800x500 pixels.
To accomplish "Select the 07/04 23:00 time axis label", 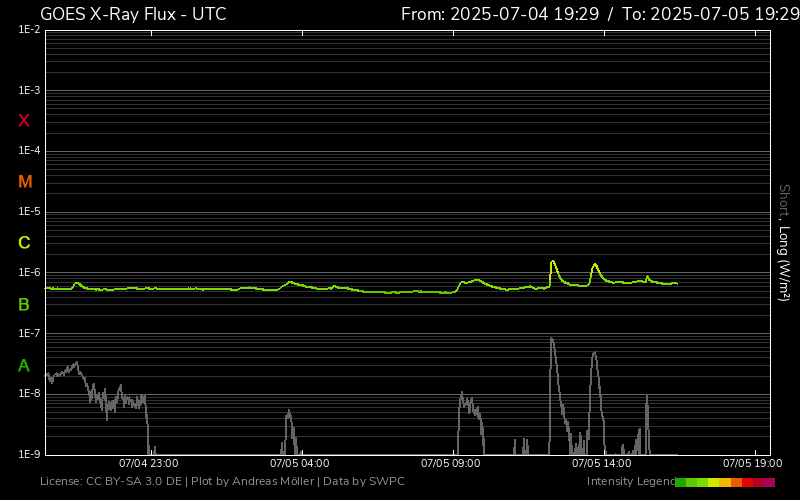I will [148, 464].
